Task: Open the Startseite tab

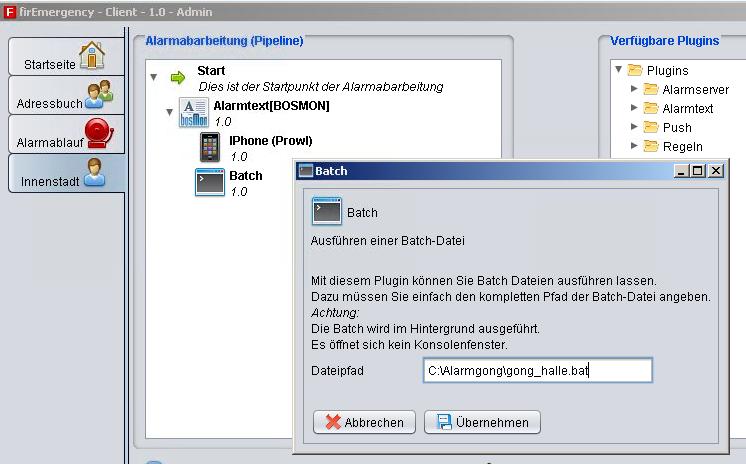Action: 66,58
